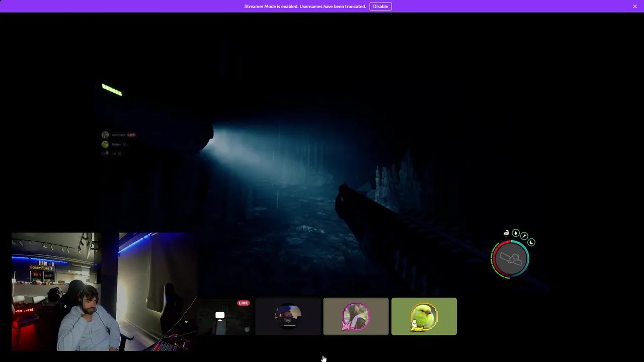The height and width of the screenshot is (362, 644).
Task: Click the red LIVE badge
Action: coord(244,303)
